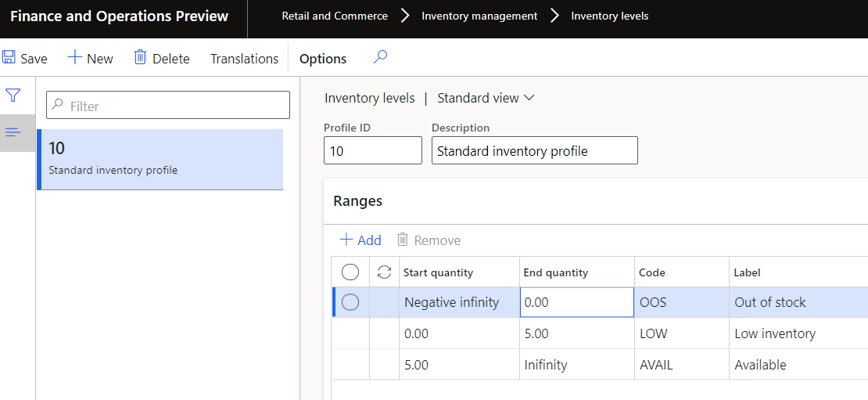Expand breadcrumb chevron after Inventory management
This screenshot has width=868, height=400.
(x=554, y=16)
